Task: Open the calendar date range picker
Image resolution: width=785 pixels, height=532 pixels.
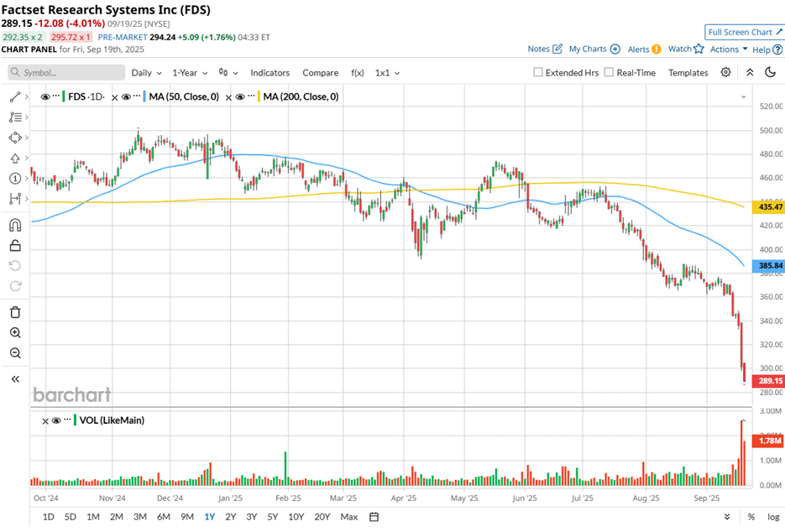Action: click(x=374, y=517)
